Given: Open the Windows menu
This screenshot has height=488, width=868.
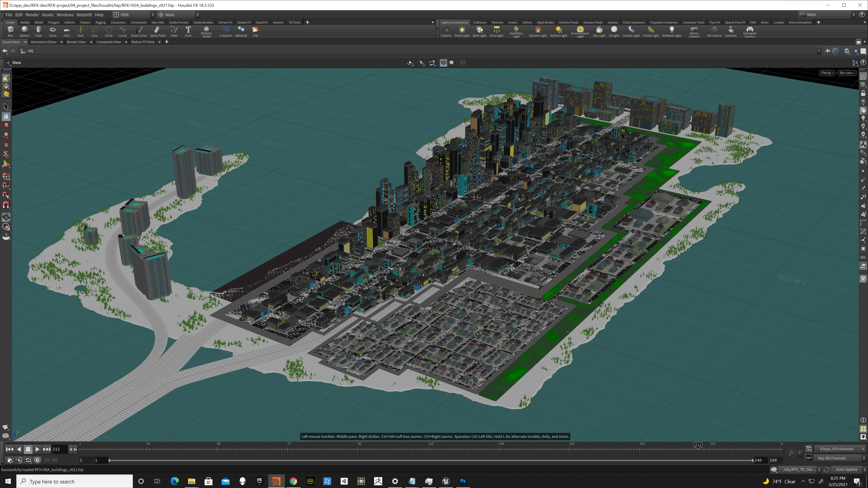Looking at the screenshot, I should click(x=65, y=15).
